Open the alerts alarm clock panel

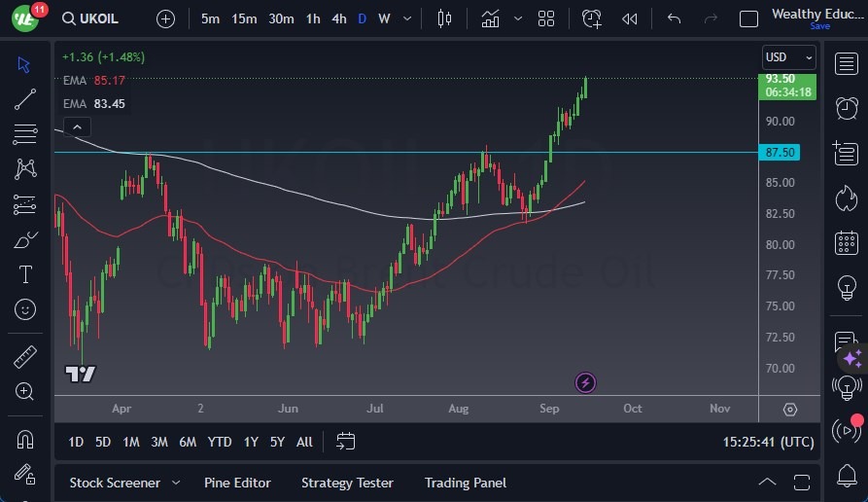[846, 107]
